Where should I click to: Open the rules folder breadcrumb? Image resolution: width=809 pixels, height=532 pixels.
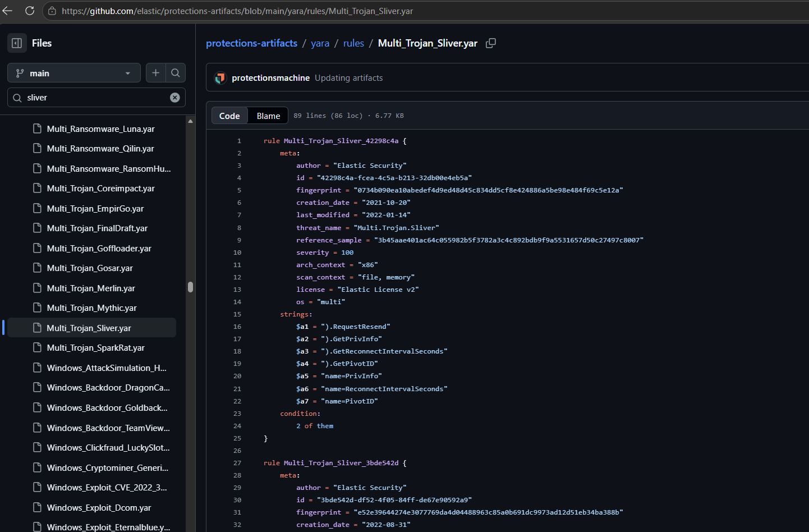[353, 43]
